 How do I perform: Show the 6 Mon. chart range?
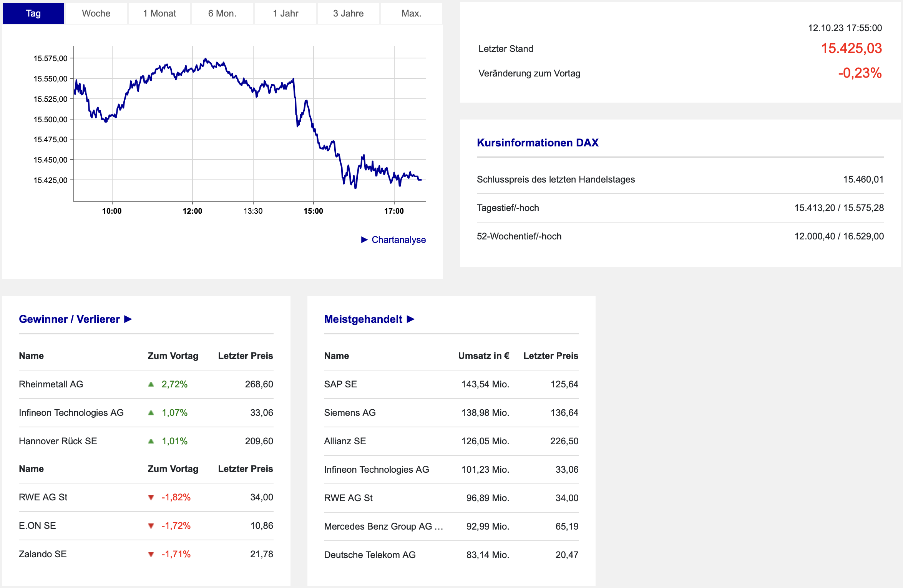point(222,13)
